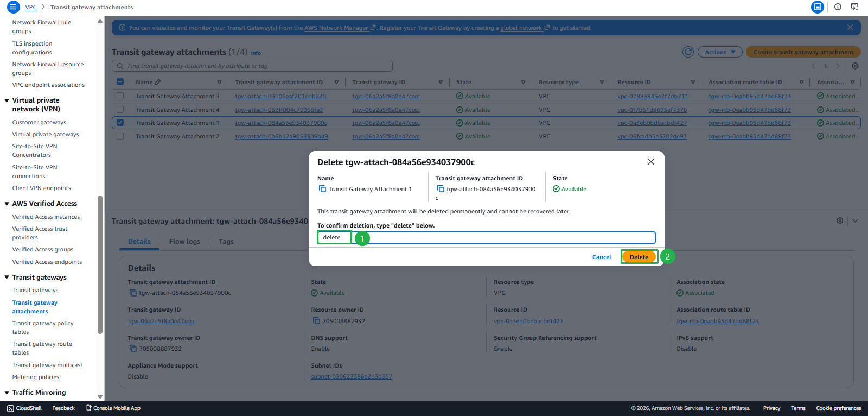This screenshot has width=868, height=416.
Task: Sort by Name column arrow
Action: click(x=219, y=83)
